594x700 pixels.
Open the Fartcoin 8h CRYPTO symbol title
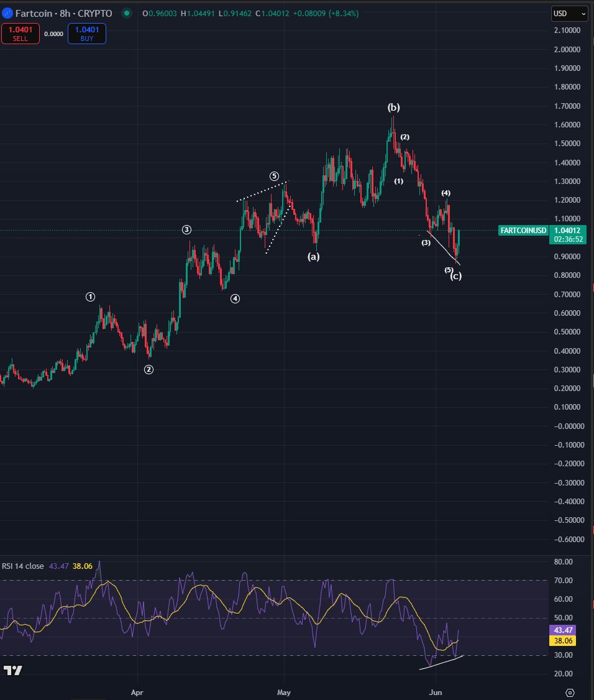point(63,14)
